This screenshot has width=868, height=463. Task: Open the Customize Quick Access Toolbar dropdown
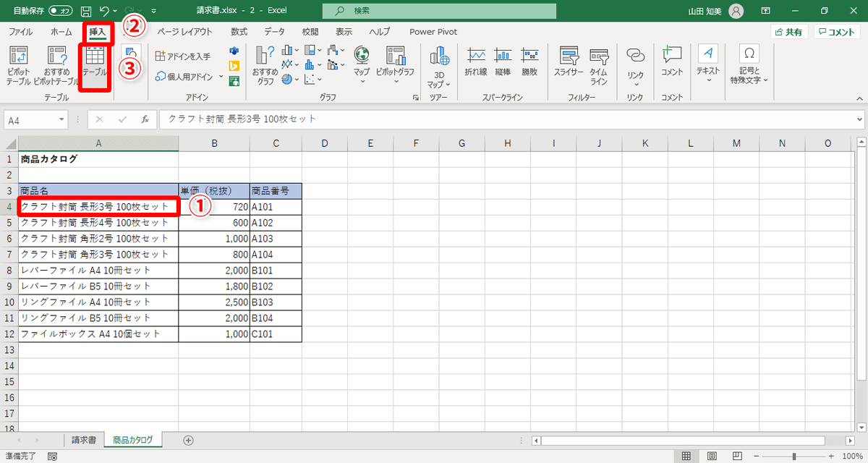pyautogui.click(x=153, y=12)
